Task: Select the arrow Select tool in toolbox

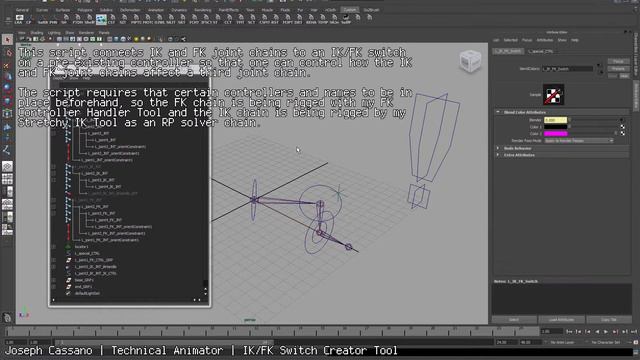Action: 7,40
